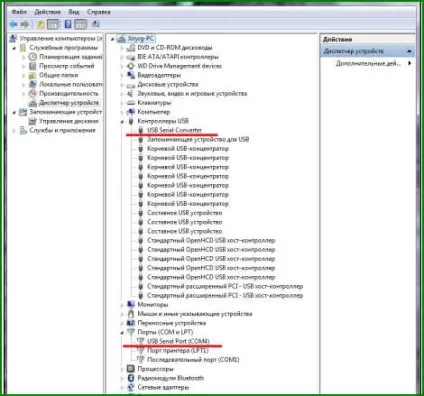Viewport: 424px width, 396px height.
Task: Select USB Serial Port (COM4)
Action: (178, 341)
